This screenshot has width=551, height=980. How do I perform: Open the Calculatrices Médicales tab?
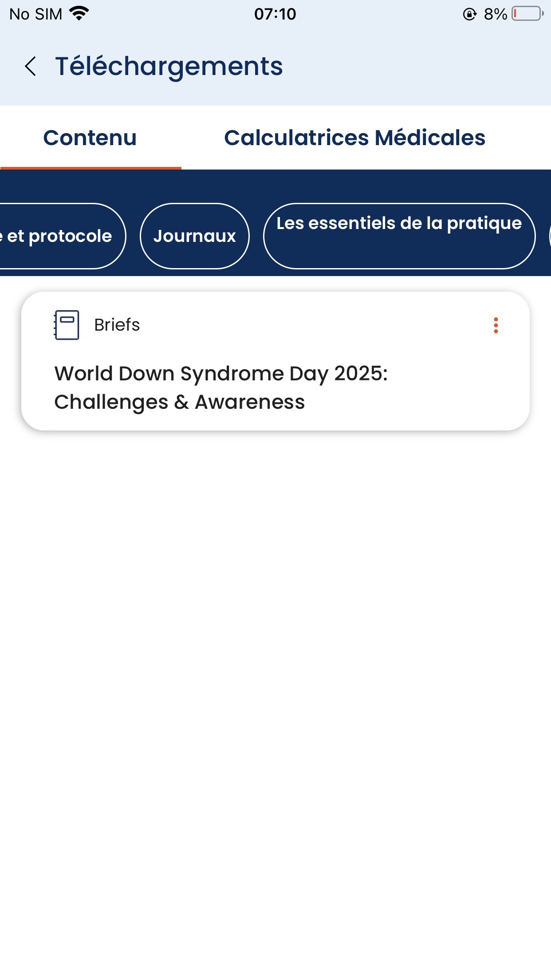coord(354,138)
